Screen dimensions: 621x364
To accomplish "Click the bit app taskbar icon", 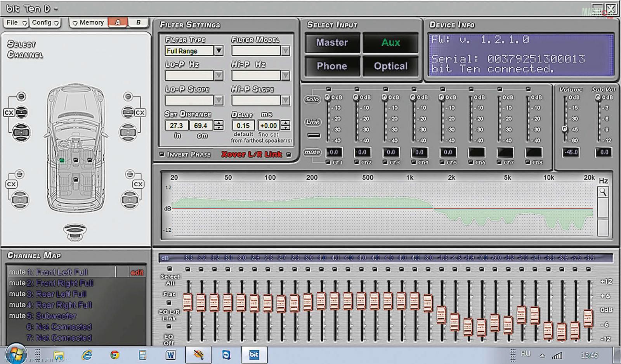I will tap(254, 355).
